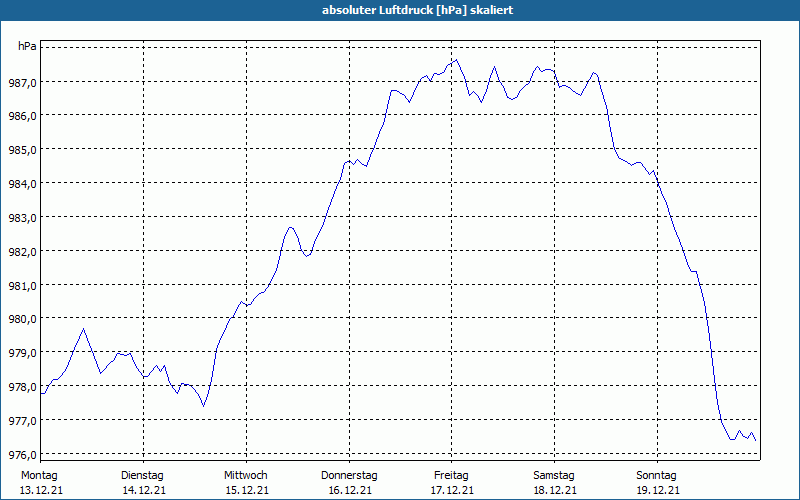The width and height of the screenshot is (800, 500).
Task: Select the 982,0 y-axis label
Action: coord(22,252)
